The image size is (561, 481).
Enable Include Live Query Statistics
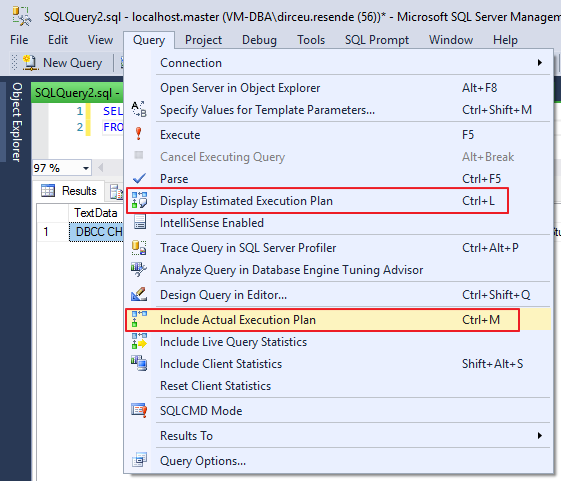click(x=337, y=342)
